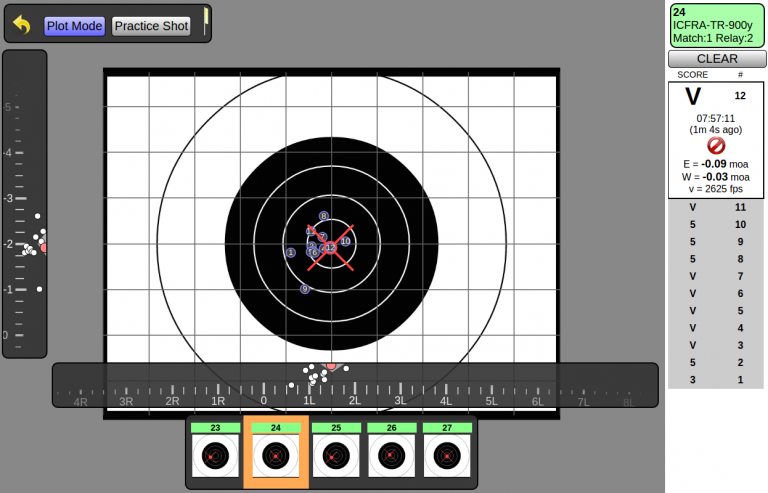Select shot 11 row in score list

pyautogui.click(x=716, y=207)
